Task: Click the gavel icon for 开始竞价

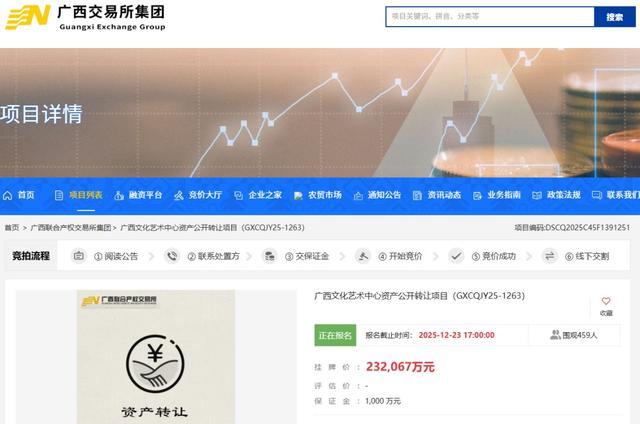Action: (362, 256)
